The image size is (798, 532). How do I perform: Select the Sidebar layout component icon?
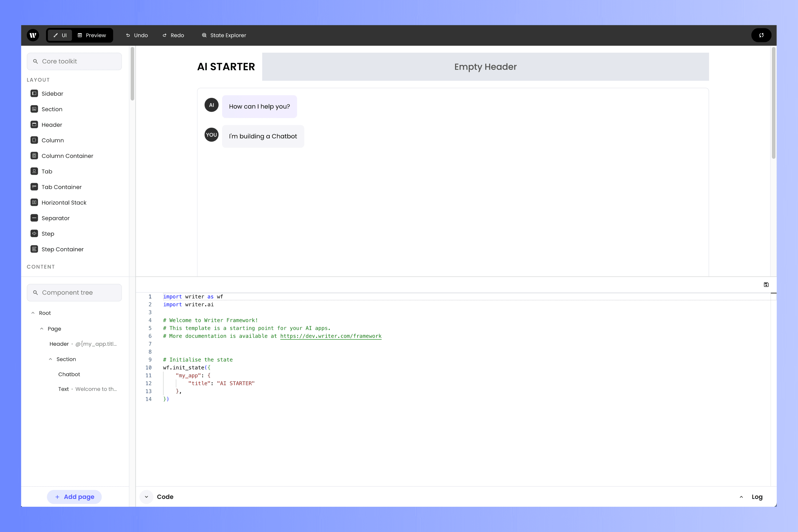pos(34,93)
